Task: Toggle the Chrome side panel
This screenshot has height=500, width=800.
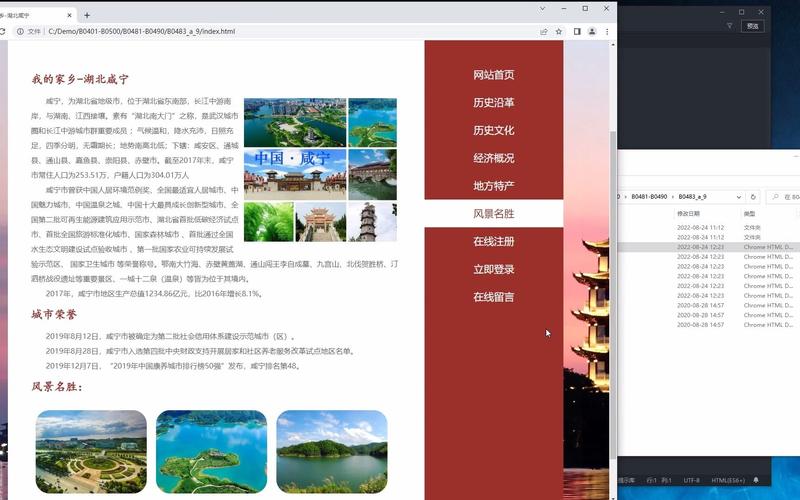Action: pos(577,32)
